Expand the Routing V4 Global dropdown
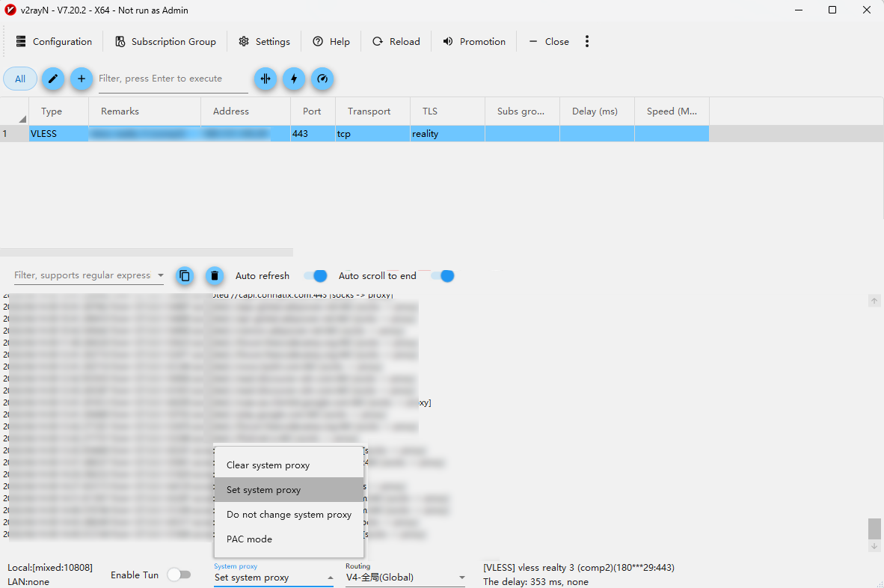Viewport: 884px width, 588px height. point(405,578)
